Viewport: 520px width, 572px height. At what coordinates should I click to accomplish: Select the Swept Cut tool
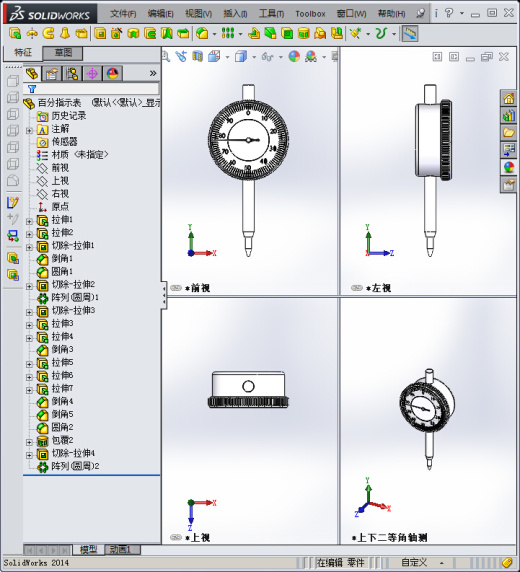[x=150, y=34]
